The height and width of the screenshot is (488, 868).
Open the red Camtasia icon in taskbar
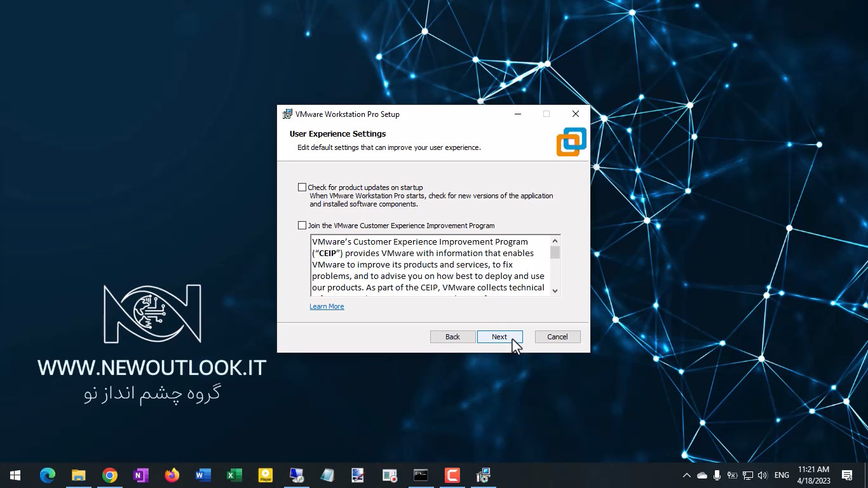pyautogui.click(x=452, y=475)
